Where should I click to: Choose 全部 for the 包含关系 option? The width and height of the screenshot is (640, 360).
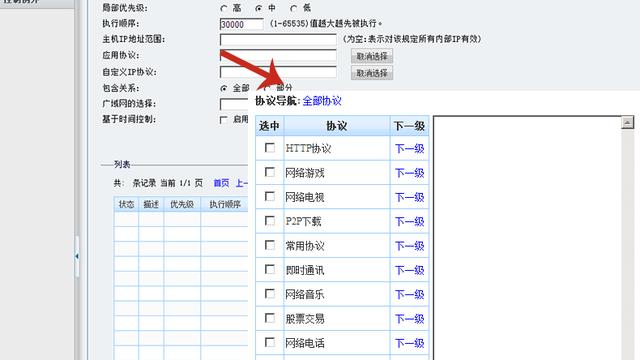[224, 88]
